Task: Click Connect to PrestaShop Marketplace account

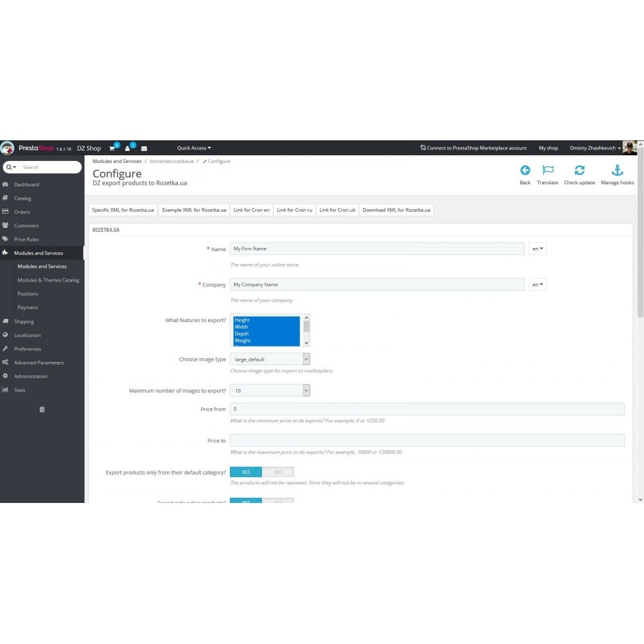Action: point(477,148)
